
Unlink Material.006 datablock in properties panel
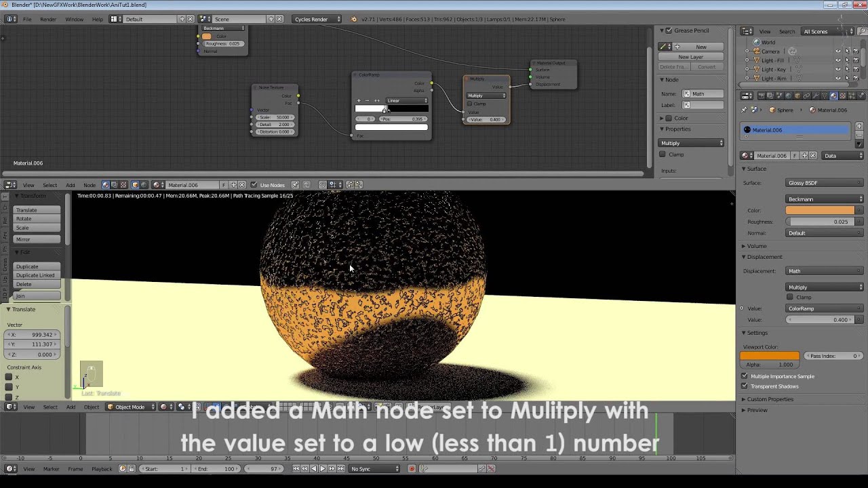814,155
